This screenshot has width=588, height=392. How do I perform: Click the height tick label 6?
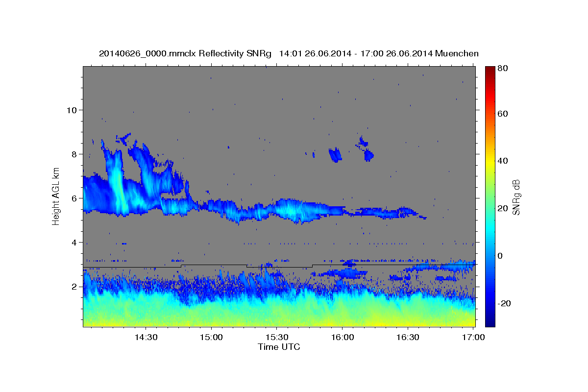(74, 198)
